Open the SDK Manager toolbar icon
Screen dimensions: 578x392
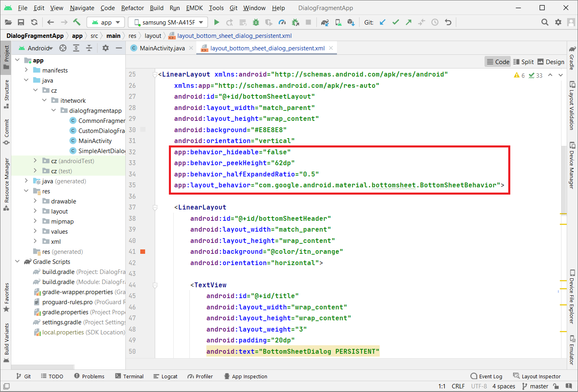[351, 23]
